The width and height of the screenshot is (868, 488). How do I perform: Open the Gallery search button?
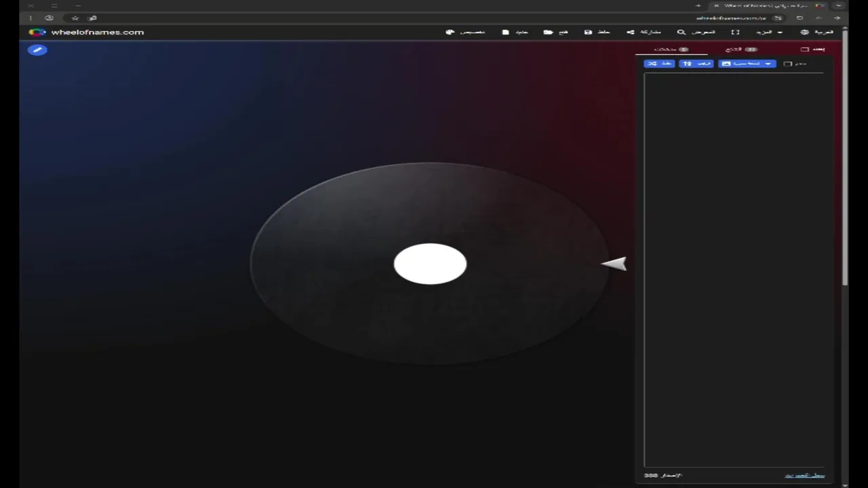(x=696, y=32)
